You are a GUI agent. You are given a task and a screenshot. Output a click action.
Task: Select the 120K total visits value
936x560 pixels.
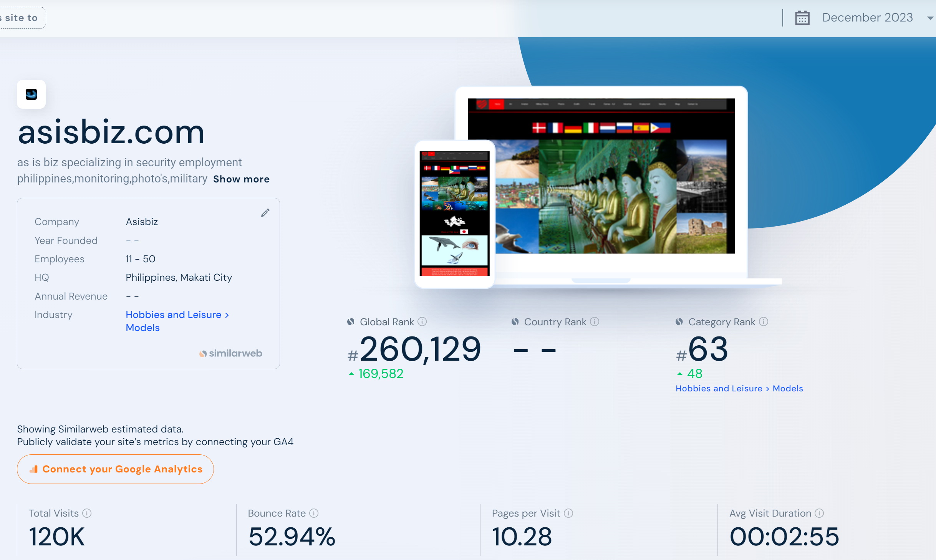pyautogui.click(x=57, y=536)
